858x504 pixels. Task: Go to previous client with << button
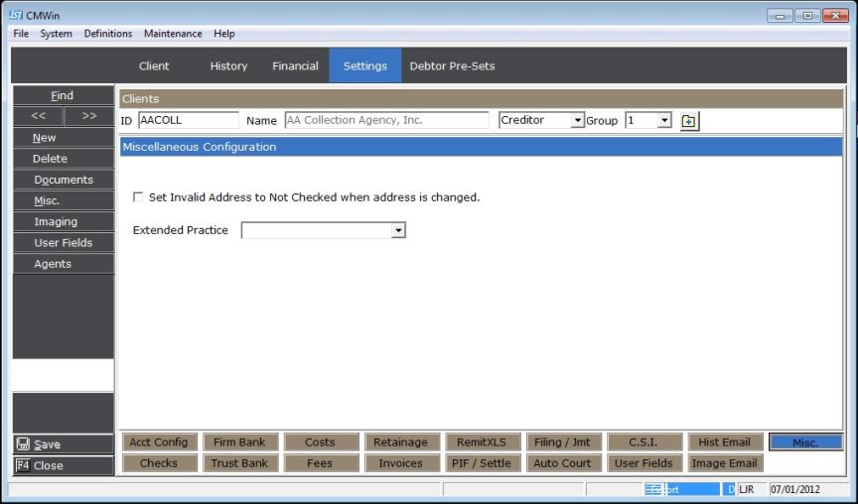point(38,117)
